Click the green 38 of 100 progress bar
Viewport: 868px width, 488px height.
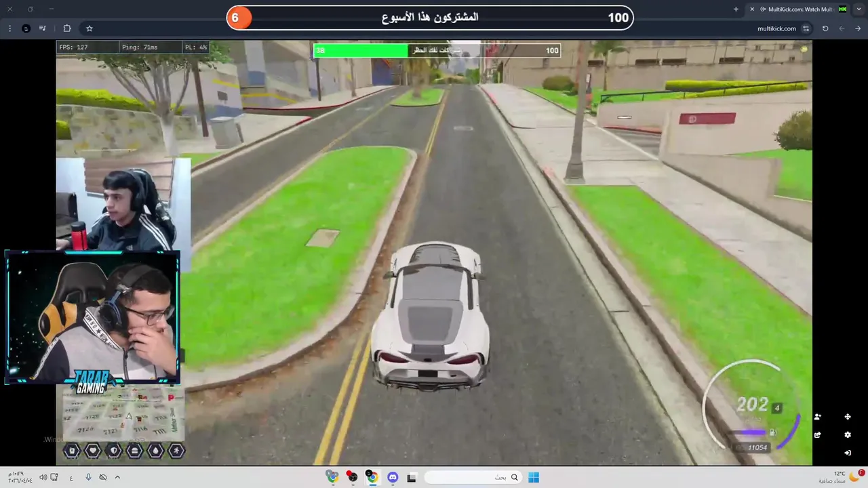(x=437, y=50)
